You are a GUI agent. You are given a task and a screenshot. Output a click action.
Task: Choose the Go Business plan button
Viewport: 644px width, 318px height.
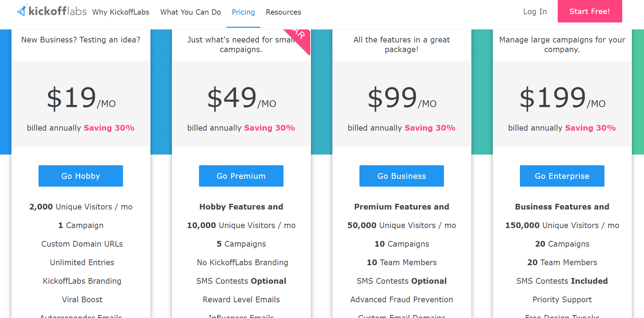click(x=402, y=176)
